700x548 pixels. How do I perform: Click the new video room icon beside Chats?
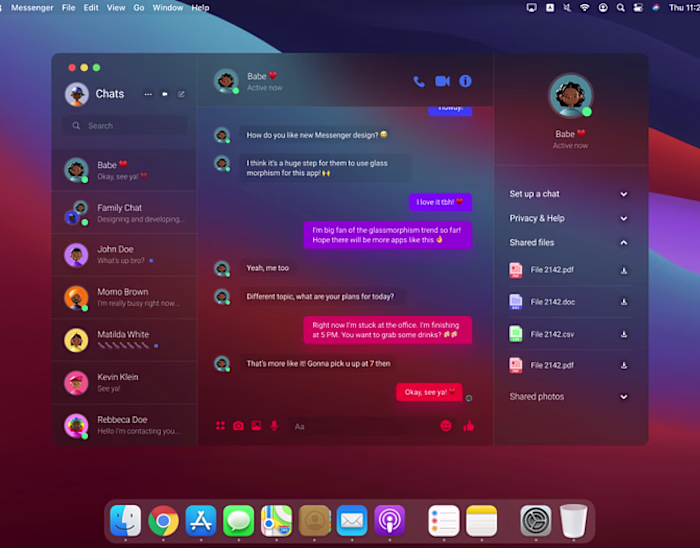point(165,94)
